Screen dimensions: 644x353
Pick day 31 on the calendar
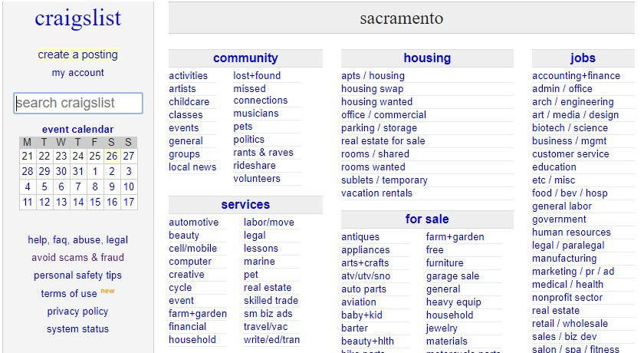pyautogui.click(x=77, y=171)
